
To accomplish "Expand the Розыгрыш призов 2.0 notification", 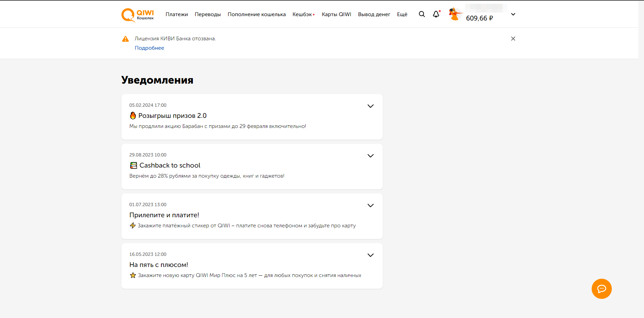I will pos(370,106).
